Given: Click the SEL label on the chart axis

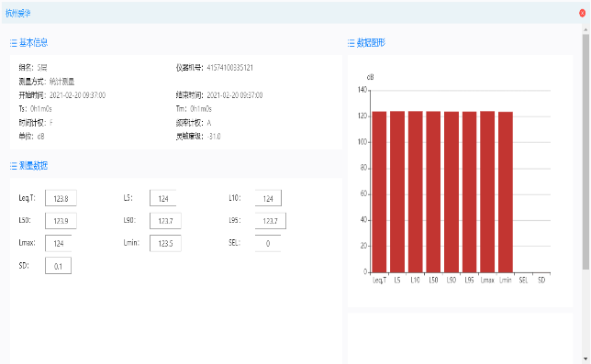Looking at the screenshot, I should (x=523, y=280).
